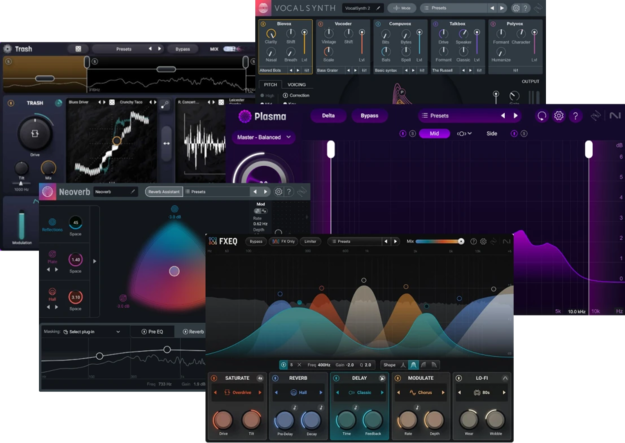Open VocalSynth help question mark
This screenshot has width=625, height=443.
point(526,8)
